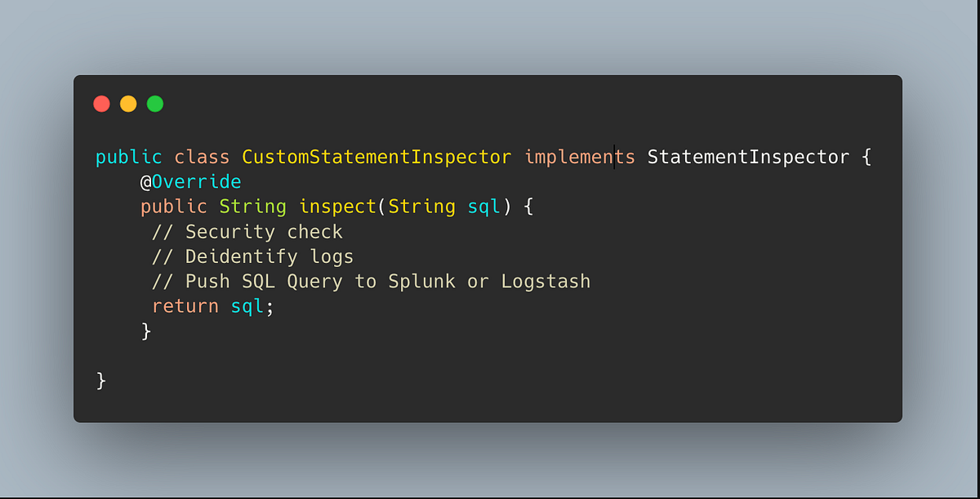Click the word CustomStatementInspector

coord(376,157)
